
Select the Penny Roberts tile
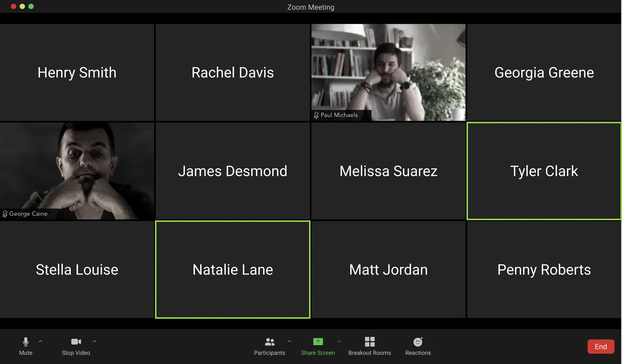pyautogui.click(x=544, y=270)
